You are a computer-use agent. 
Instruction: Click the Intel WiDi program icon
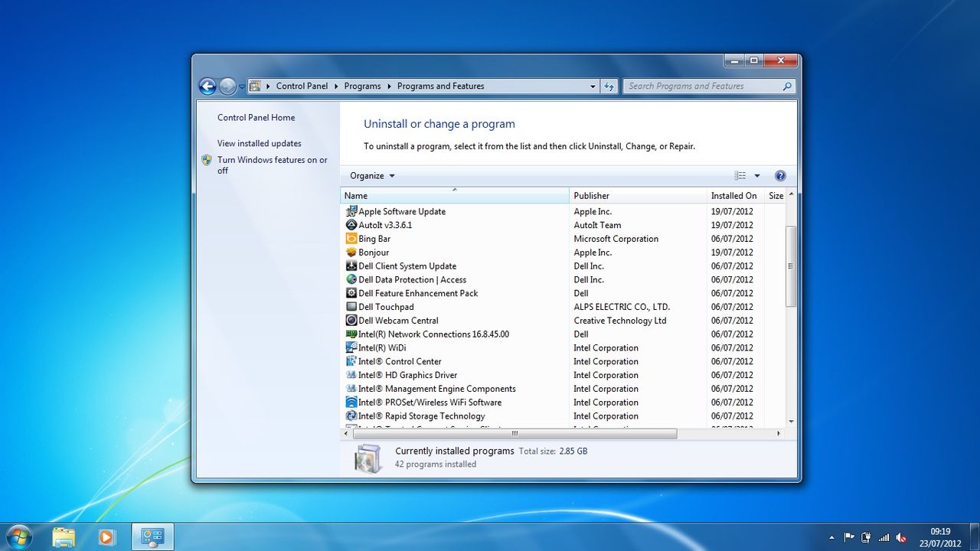pos(351,347)
